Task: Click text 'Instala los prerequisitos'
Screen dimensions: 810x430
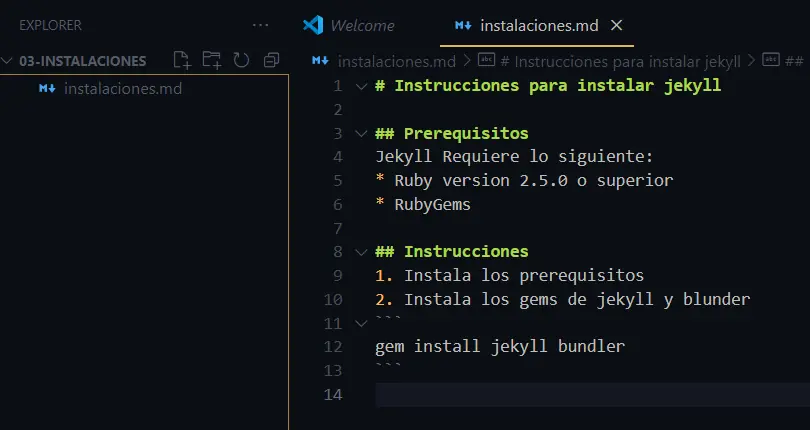Action: (524, 275)
